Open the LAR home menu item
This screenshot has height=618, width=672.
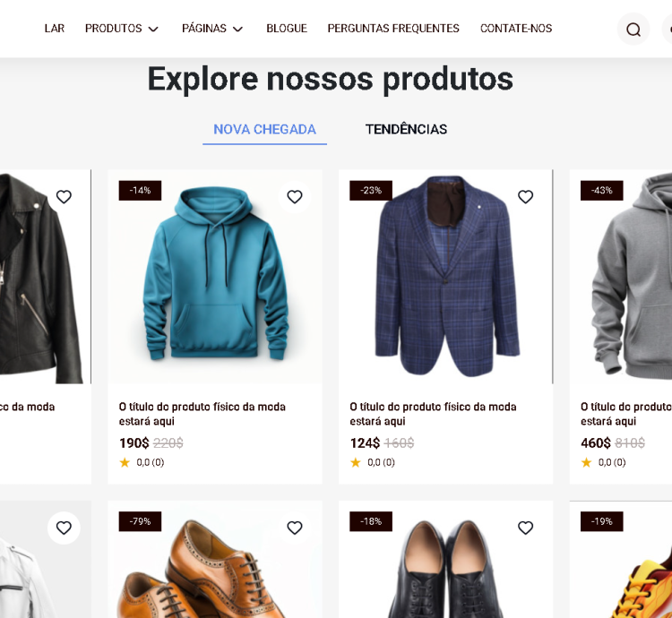coord(55,29)
